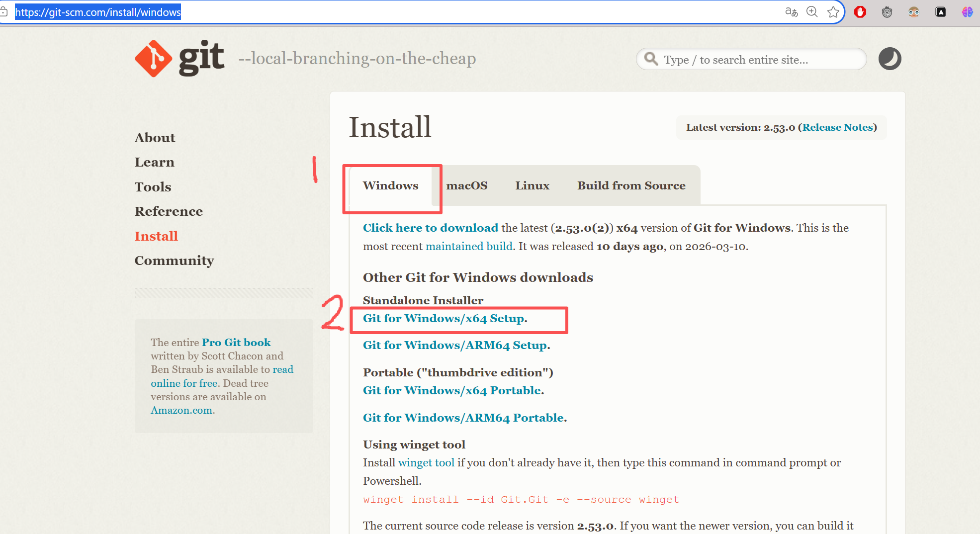Screen dimensions: 980x534
Task: Click the browser address bar URL
Action: pyautogui.click(x=98, y=12)
